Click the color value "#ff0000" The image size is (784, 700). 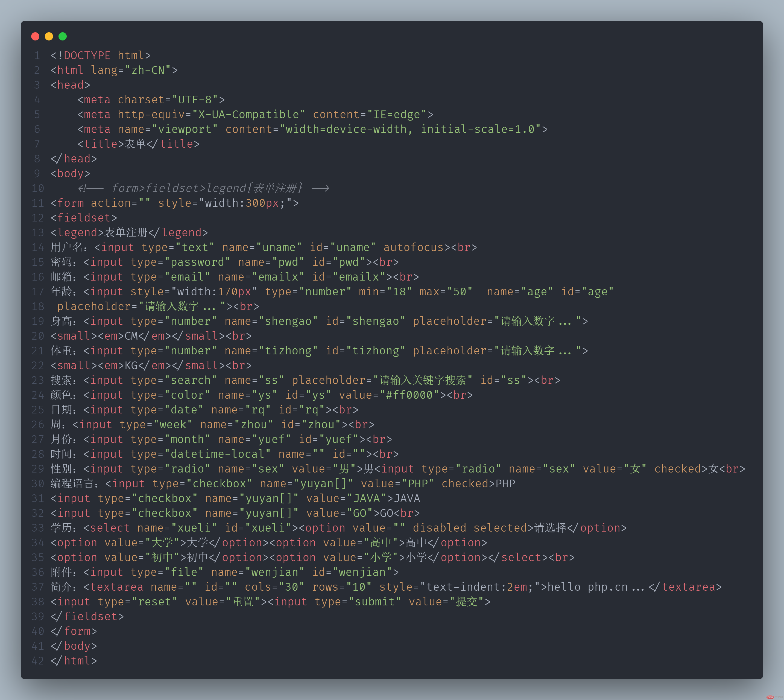point(409,395)
